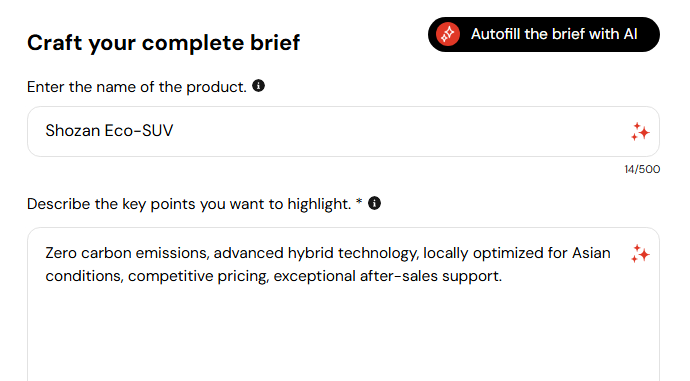Place cursor on word 'Asian' in key points
The image size is (690, 381).
[591, 253]
